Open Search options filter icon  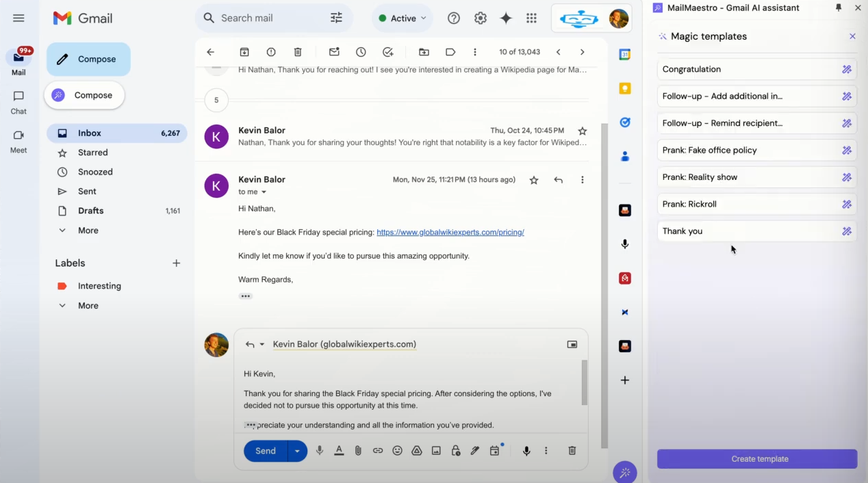(336, 18)
